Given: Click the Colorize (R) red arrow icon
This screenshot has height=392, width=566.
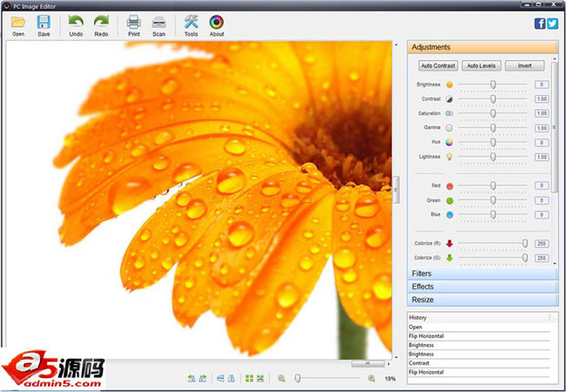Looking at the screenshot, I should point(449,244).
